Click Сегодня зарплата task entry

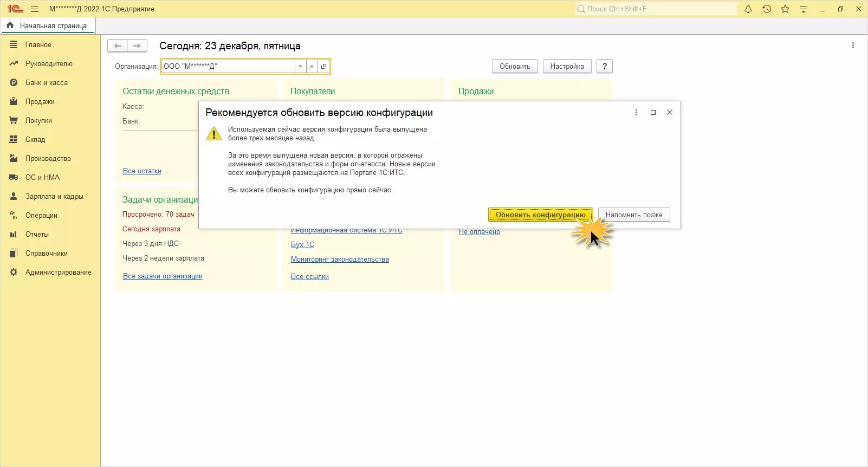coord(151,229)
